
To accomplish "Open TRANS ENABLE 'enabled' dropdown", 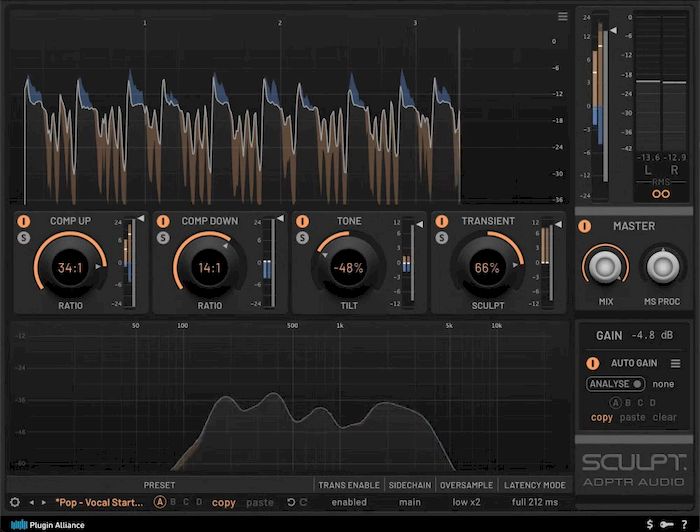I will pyautogui.click(x=349, y=503).
